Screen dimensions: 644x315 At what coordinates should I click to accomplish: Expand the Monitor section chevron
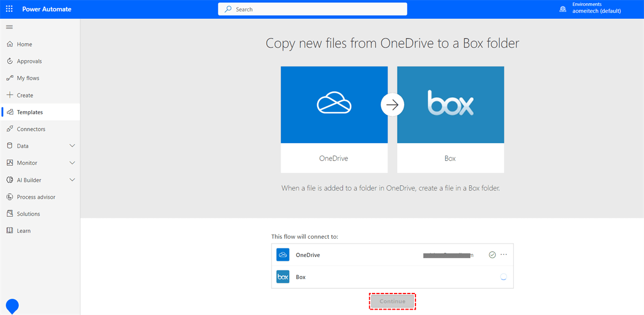72,163
